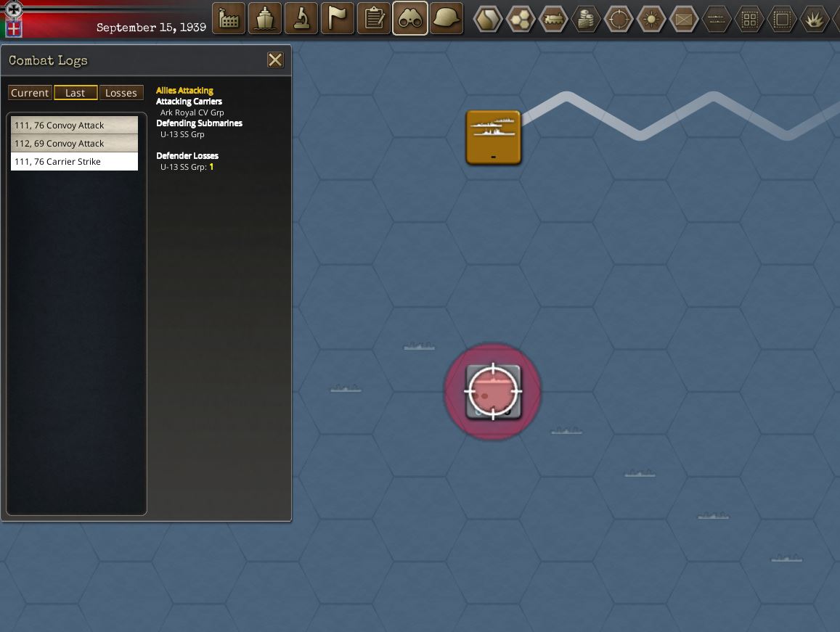Select the 112, 69 Convoy Attack log
This screenshot has height=632, width=840.
75,144
